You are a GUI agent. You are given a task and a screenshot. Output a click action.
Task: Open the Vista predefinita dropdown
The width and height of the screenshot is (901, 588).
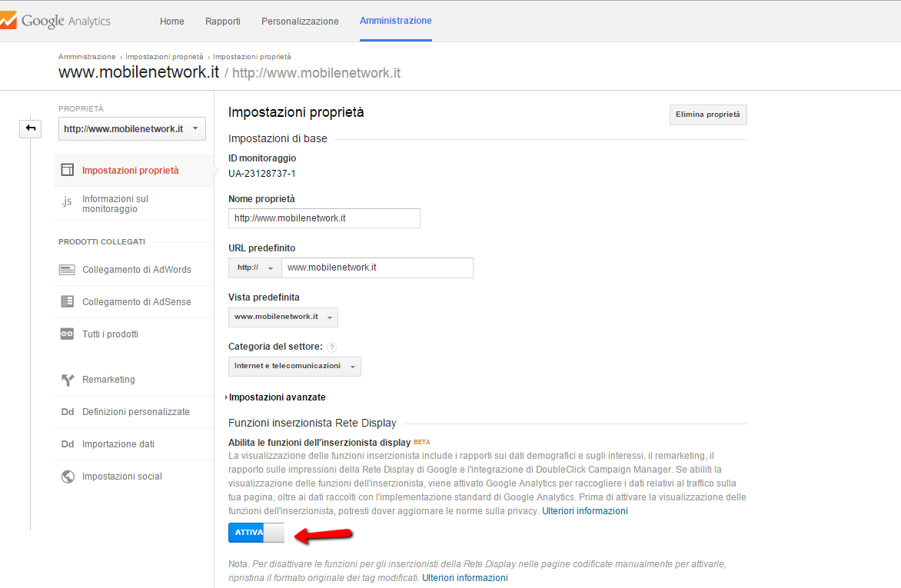[283, 317]
